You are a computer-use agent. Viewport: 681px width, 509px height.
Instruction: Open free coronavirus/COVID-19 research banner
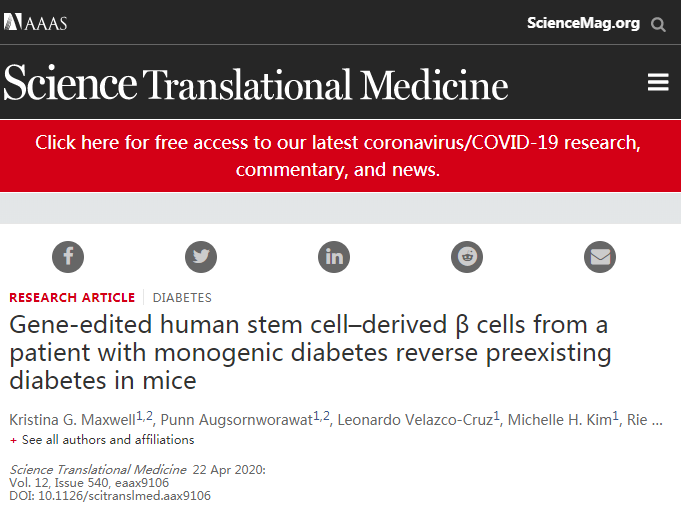tap(338, 156)
